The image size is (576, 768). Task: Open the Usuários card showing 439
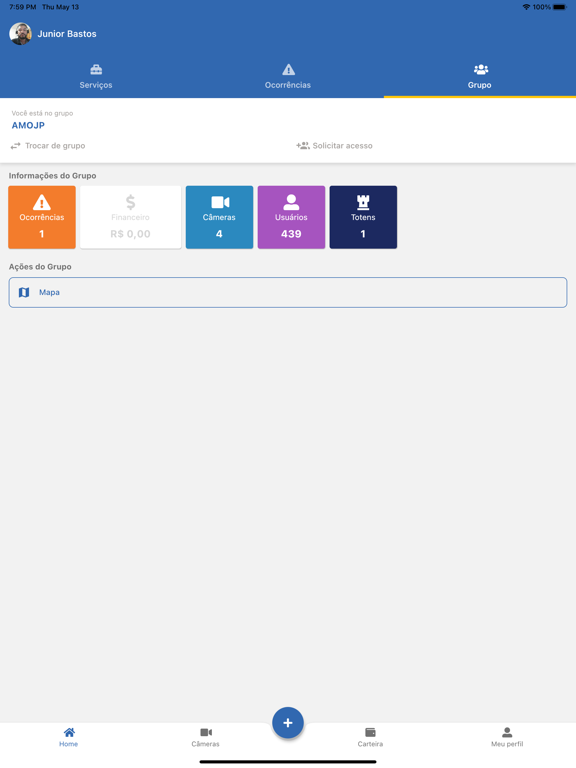click(291, 217)
